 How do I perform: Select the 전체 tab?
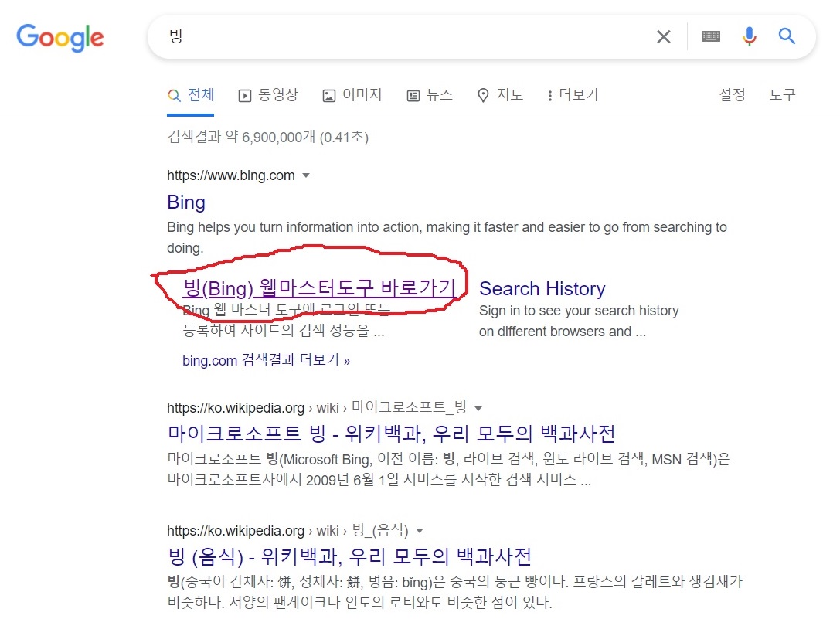click(191, 95)
